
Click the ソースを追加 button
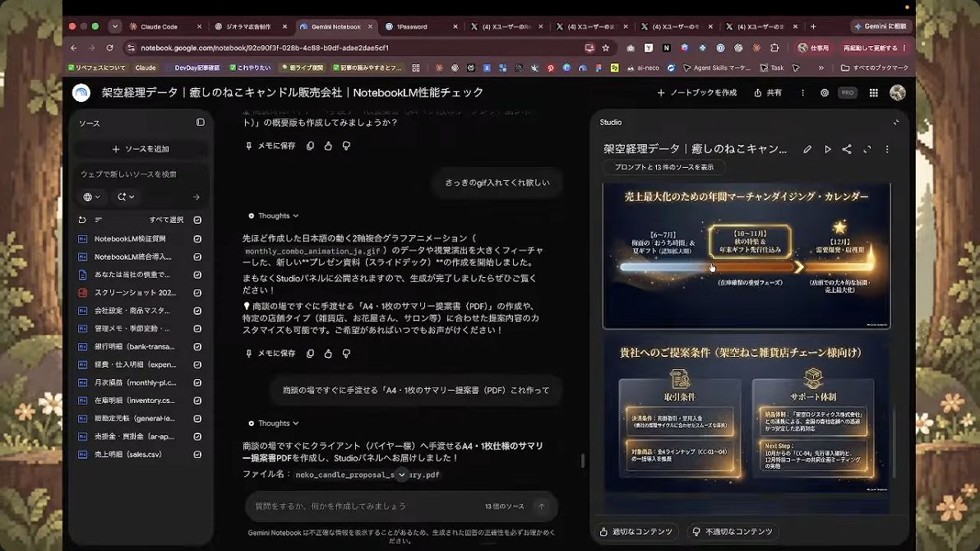pyautogui.click(x=141, y=149)
